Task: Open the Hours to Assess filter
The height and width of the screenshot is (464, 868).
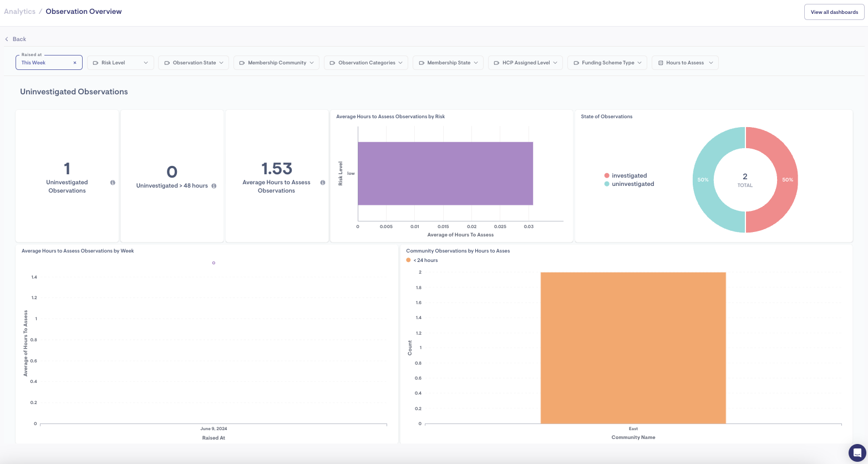Action: pyautogui.click(x=685, y=63)
